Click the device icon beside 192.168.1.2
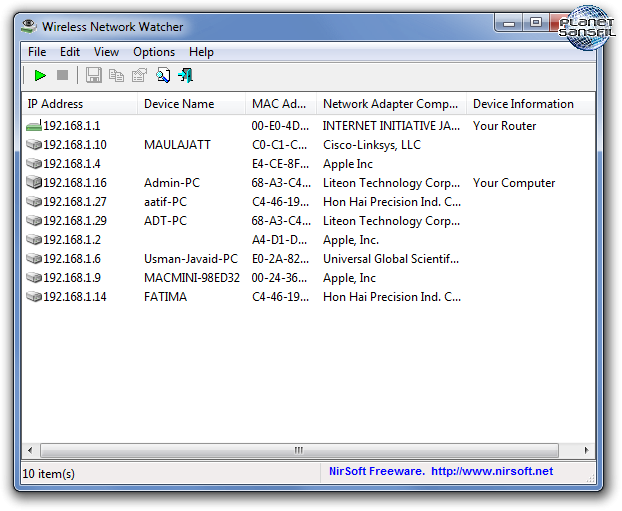Image resolution: width=622 pixels, height=511 pixels. pos(34,240)
